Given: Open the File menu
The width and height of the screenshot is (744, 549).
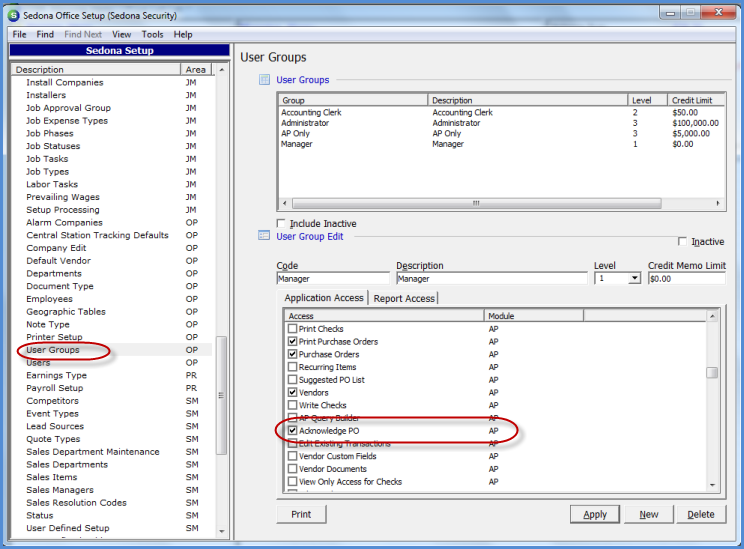Looking at the screenshot, I should tap(19, 34).
